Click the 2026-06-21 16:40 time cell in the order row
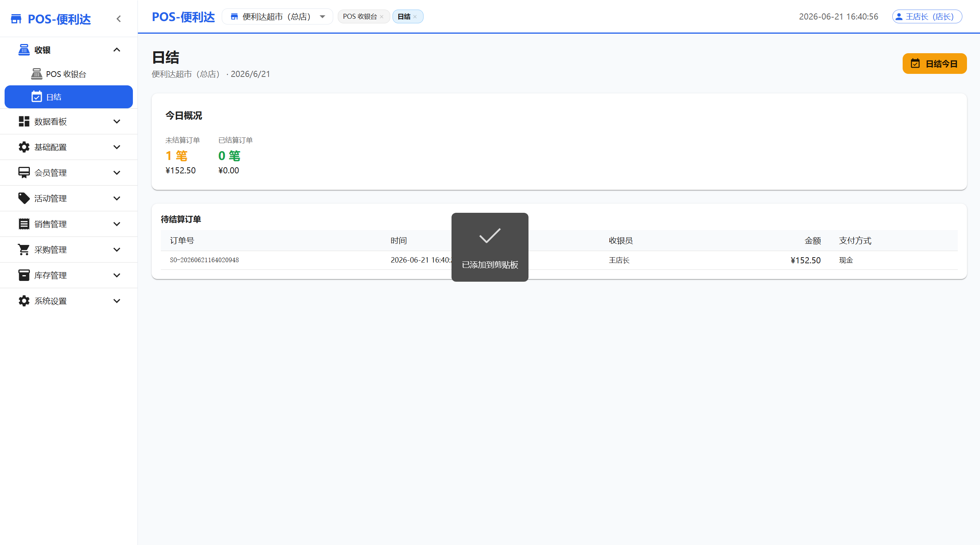This screenshot has height=545, width=980. pyautogui.click(x=421, y=260)
